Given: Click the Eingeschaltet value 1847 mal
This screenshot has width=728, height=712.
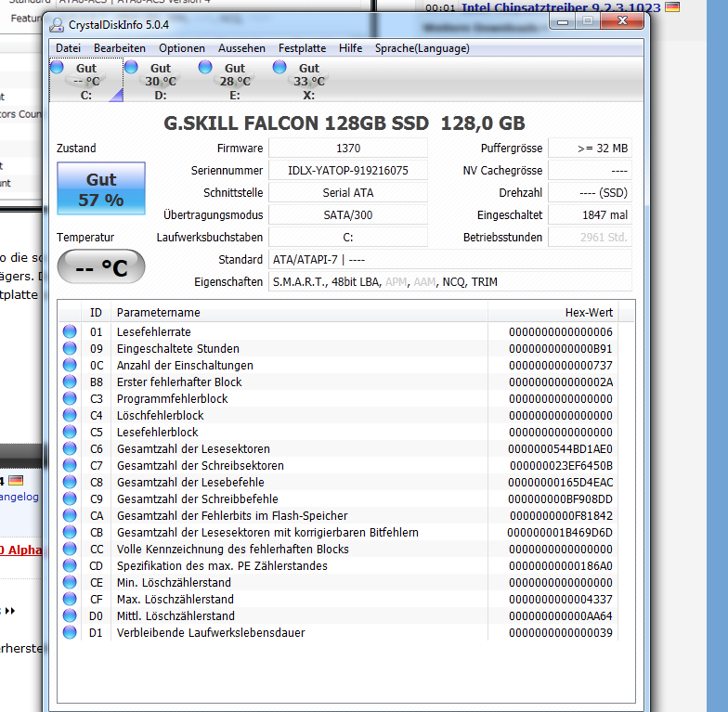Looking at the screenshot, I should [x=590, y=215].
